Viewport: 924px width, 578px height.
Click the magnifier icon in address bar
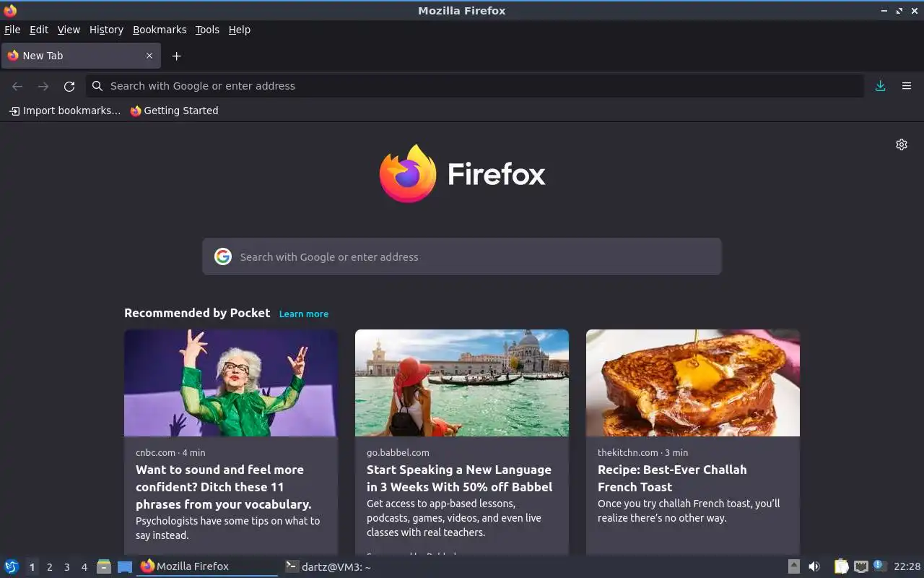tap(97, 86)
